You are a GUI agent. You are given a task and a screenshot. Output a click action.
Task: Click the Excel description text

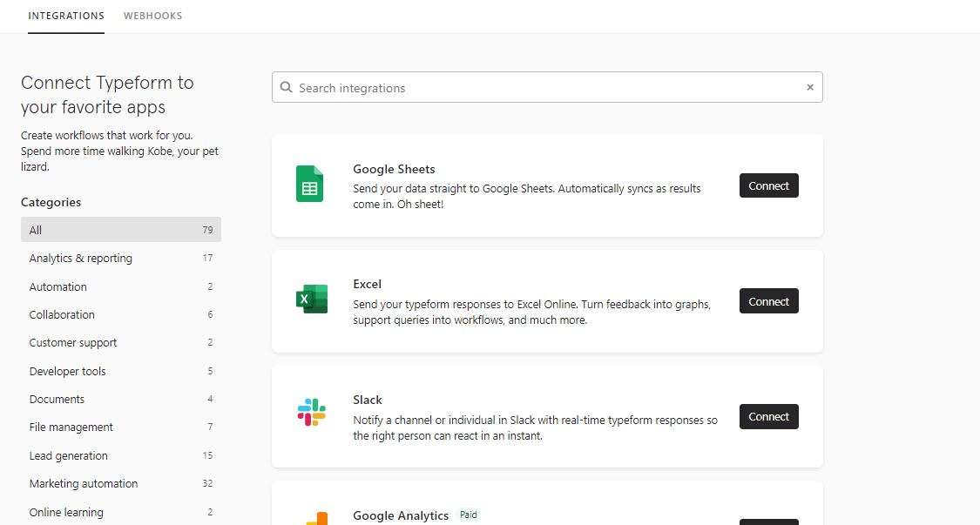(532, 312)
